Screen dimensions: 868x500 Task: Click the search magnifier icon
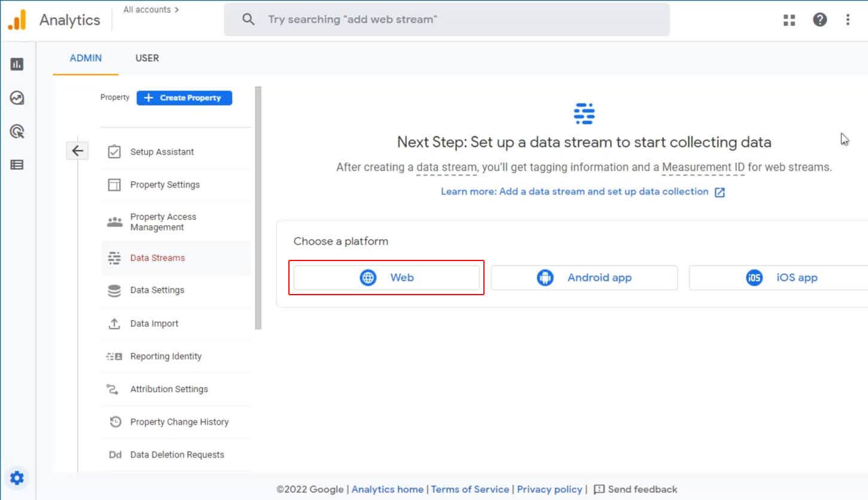248,20
